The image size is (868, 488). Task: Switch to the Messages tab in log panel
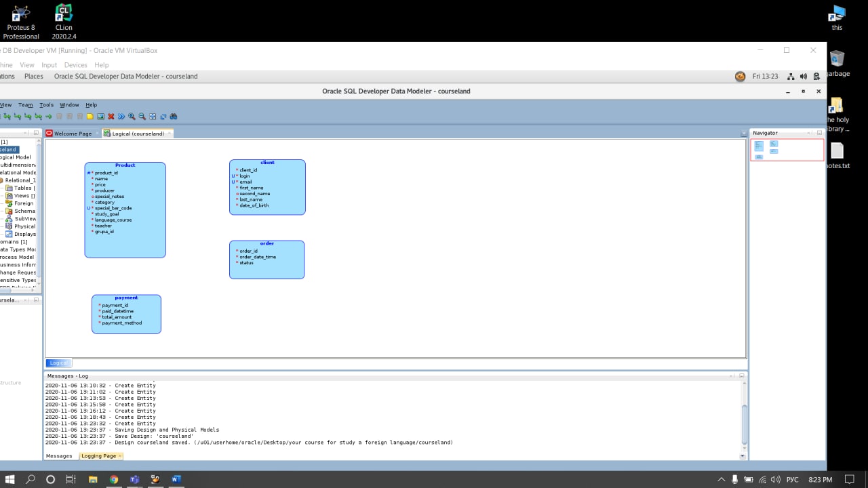[59, 456]
